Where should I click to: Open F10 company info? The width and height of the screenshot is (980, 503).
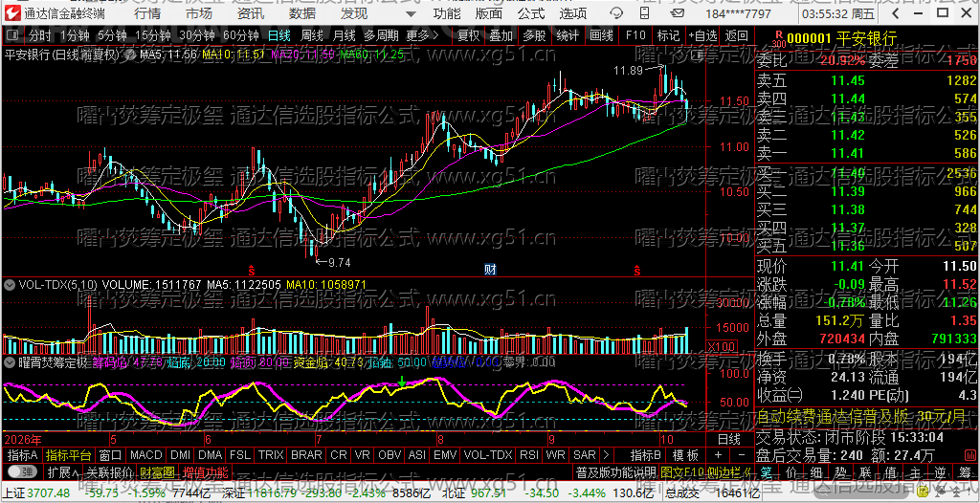(635, 35)
